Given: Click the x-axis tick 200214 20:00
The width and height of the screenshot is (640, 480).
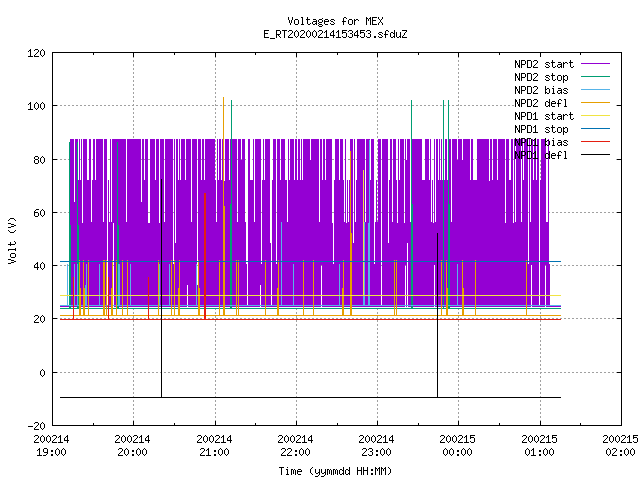Looking at the screenshot, I should coord(133,446).
